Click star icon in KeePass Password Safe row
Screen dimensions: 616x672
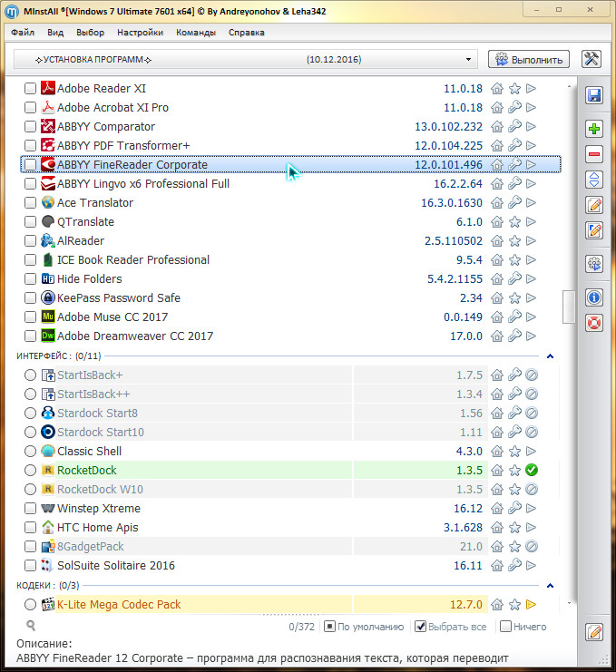point(514,297)
